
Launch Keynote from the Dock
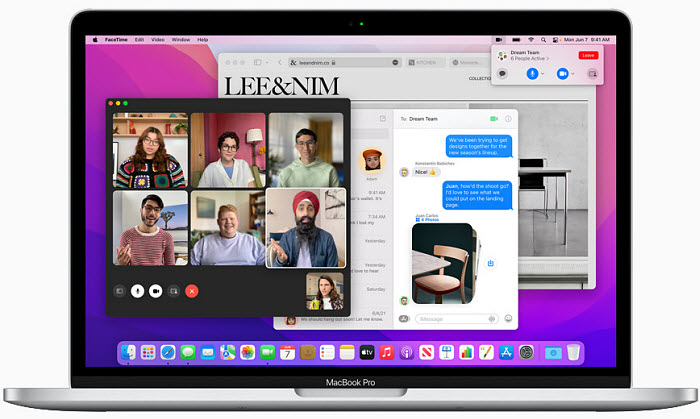coord(446,353)
